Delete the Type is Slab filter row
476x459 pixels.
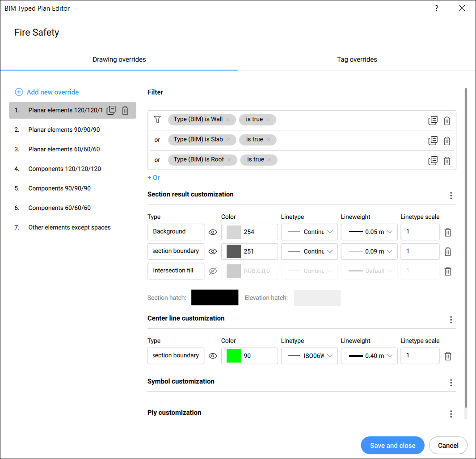(447, 141)
